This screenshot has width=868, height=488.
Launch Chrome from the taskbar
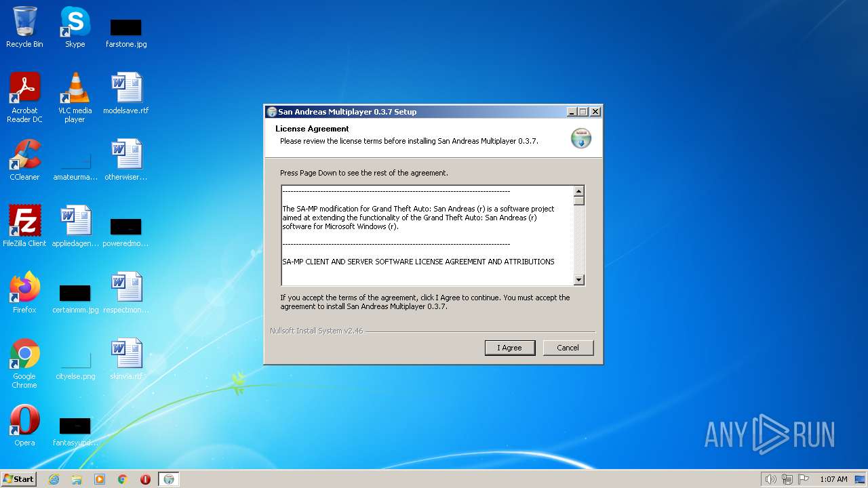123,479
